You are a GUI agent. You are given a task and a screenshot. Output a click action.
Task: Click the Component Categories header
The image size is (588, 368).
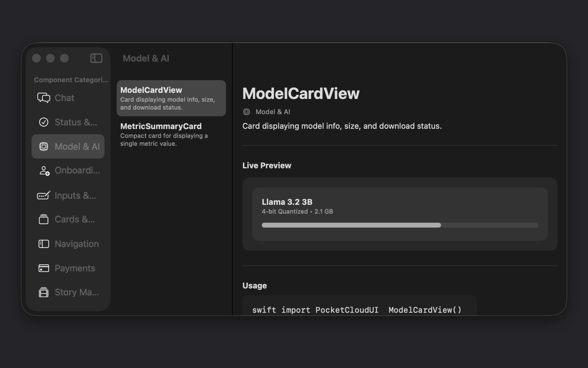pos(71,80)
